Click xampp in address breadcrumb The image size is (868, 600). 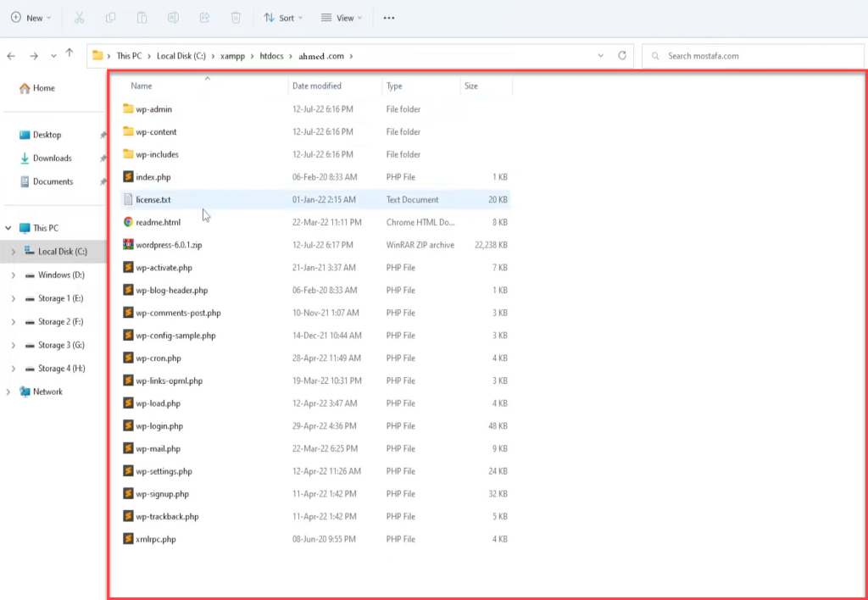tap(232, 56)
